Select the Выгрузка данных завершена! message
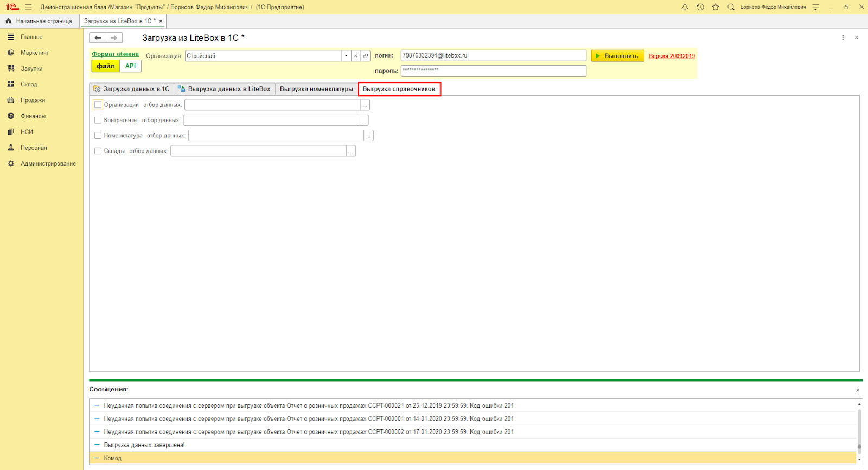Image resolution: width=868 pixels, height=470 pixels. tap(473, 445)
